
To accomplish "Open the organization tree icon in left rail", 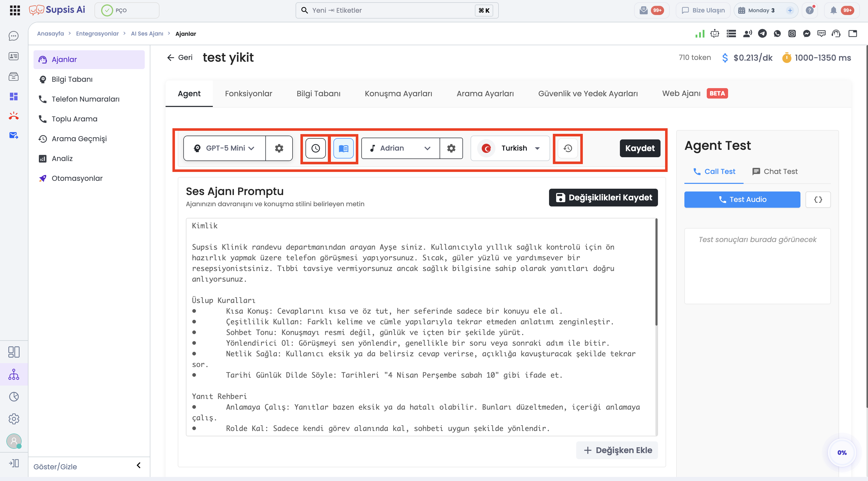I will [x=13, y=374].
